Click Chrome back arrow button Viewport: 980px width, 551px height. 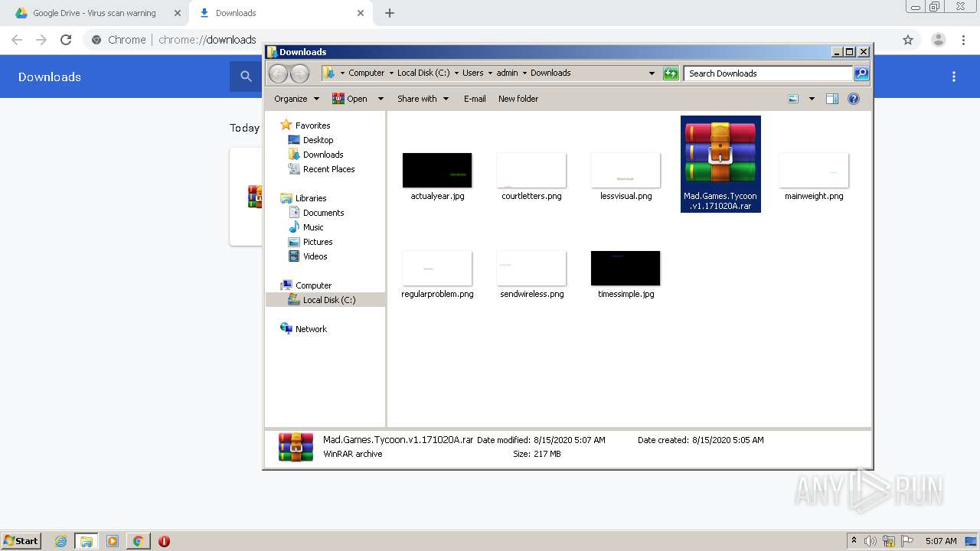point(17,40)
